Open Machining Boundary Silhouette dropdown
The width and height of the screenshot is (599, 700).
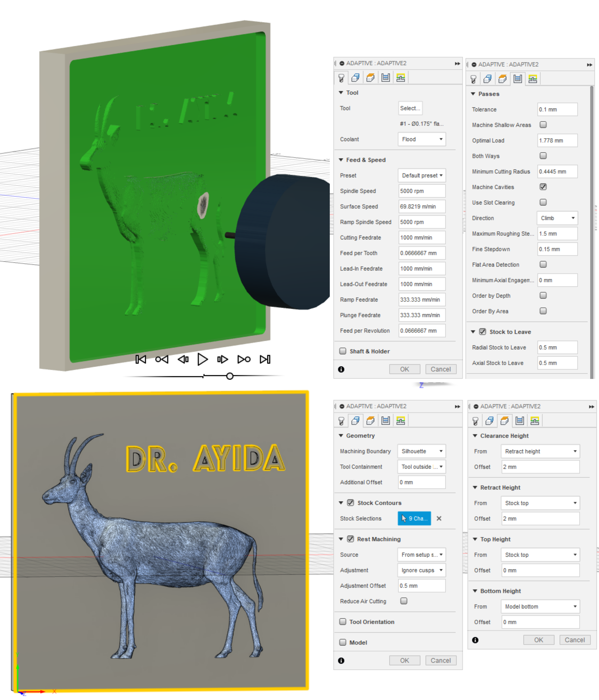tap(421, 451)
